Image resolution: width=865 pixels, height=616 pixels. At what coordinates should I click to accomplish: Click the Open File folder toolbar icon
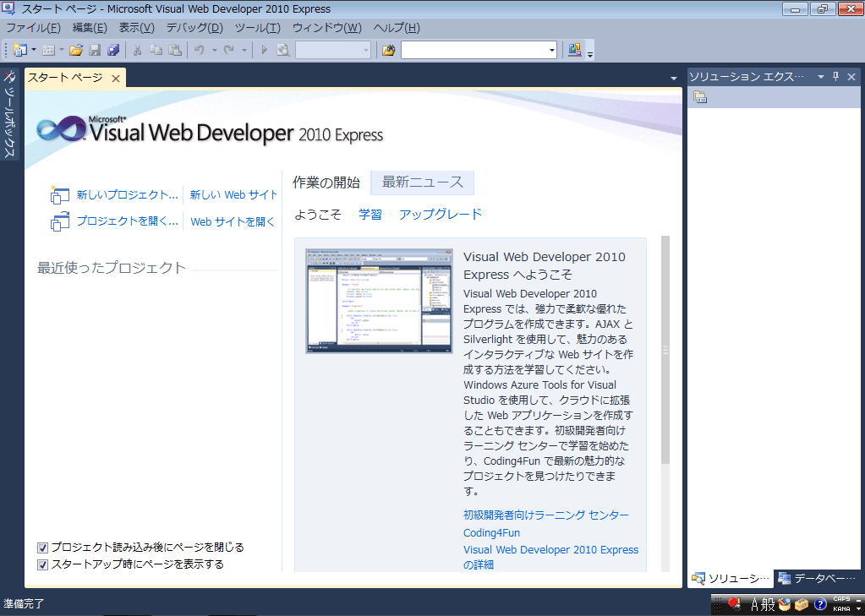pos(76,50)
